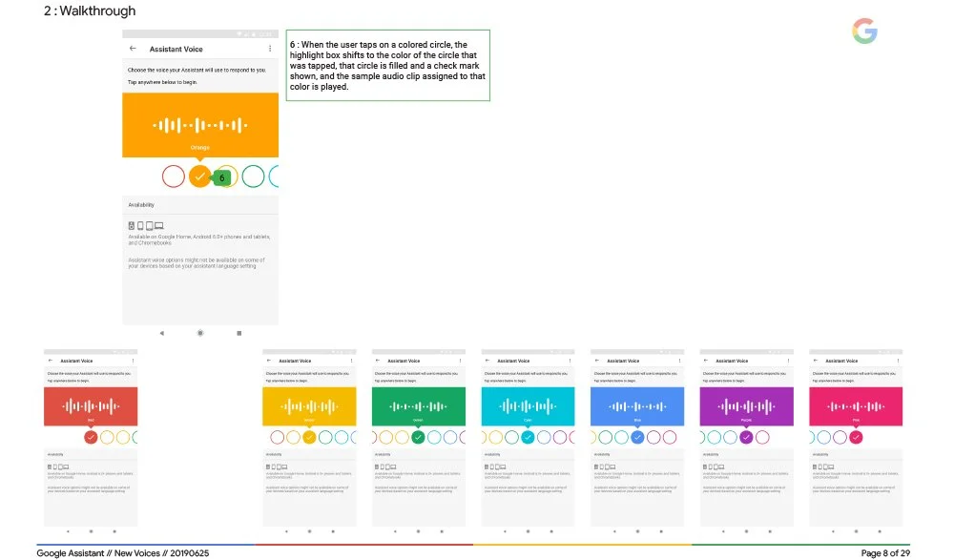Open the overflow menu in the purple mockup

tap(789, 361)
